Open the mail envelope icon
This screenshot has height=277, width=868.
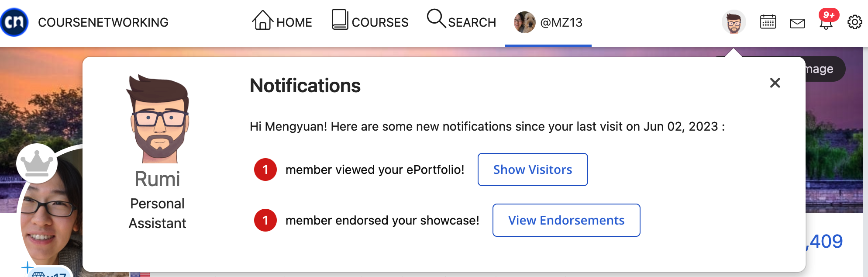(797, 23)
